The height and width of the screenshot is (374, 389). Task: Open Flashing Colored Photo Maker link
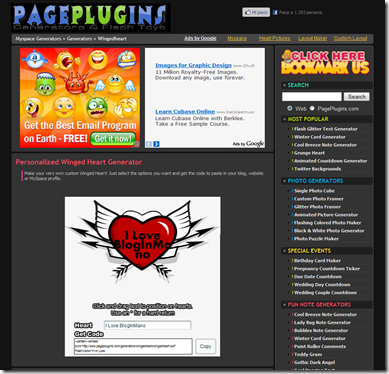click(327, 223)
